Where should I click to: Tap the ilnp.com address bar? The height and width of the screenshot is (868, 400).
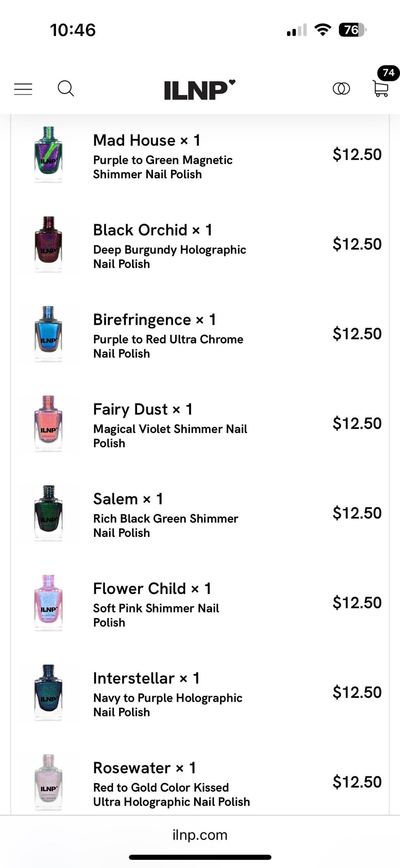[200, 835]
